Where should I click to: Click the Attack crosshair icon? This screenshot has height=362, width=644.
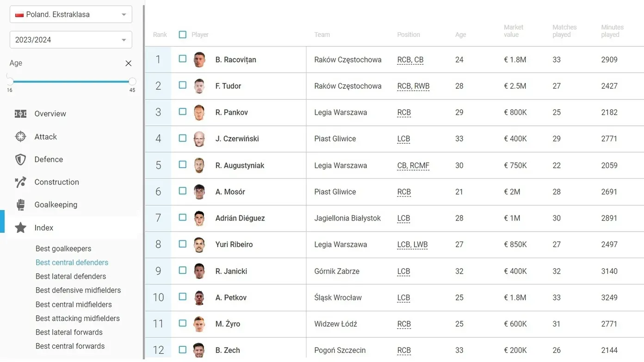coord(20,137)
